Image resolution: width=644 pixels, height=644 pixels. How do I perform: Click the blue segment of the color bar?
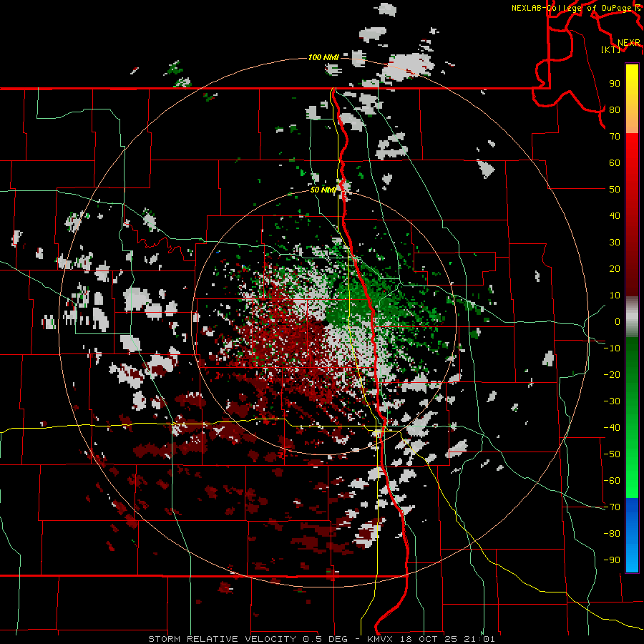click(632, 535)
